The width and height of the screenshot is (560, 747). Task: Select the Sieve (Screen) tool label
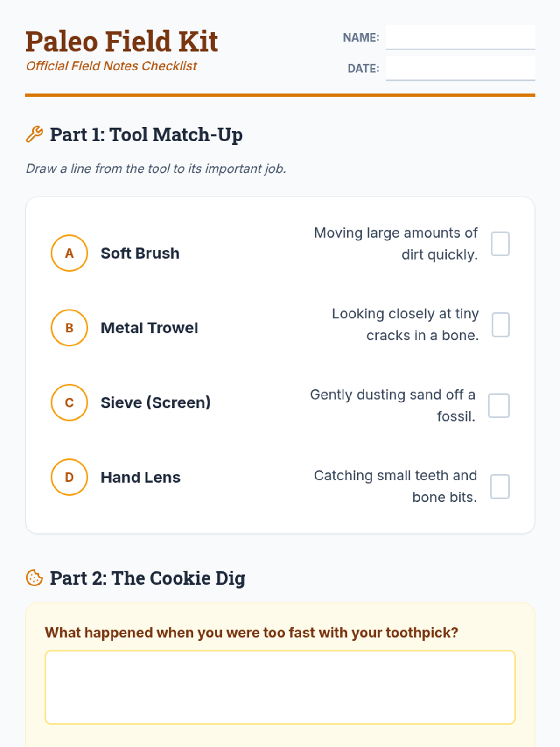point(155,402)
